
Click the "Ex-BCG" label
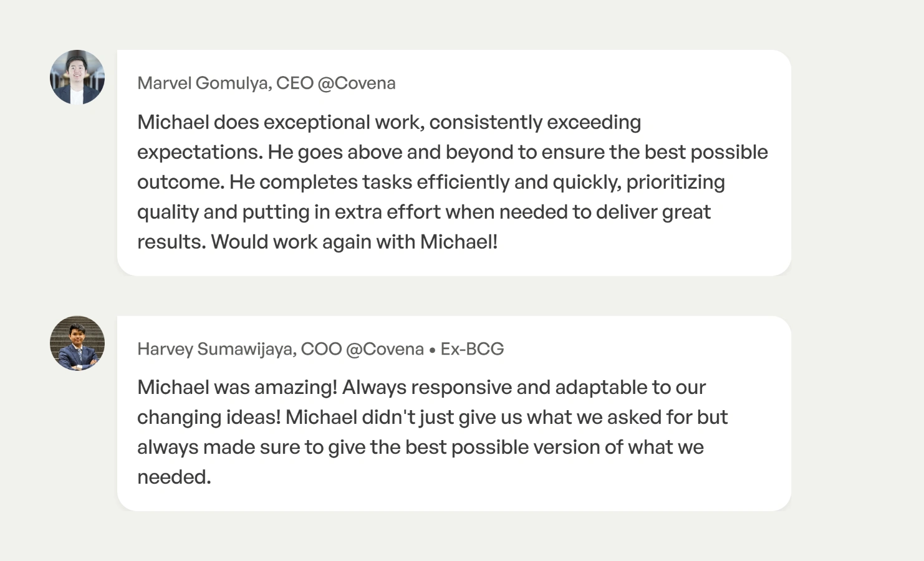472,349
